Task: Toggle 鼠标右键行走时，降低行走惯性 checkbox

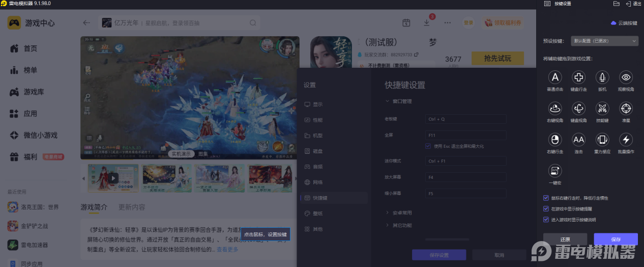Action: (546, 198)
